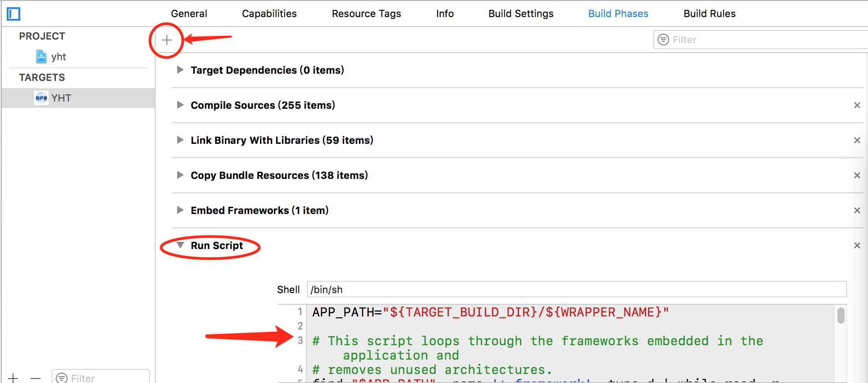Expand Compile Sources section

(180, 105)
